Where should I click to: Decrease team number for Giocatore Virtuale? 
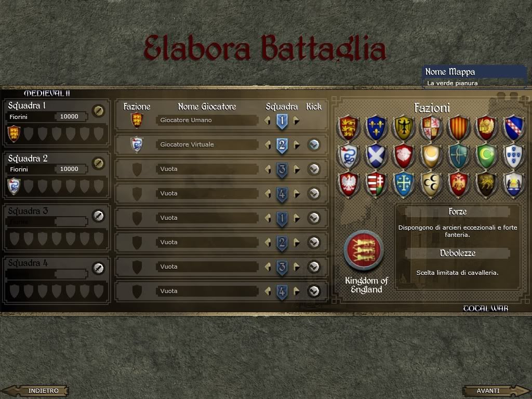268,145
